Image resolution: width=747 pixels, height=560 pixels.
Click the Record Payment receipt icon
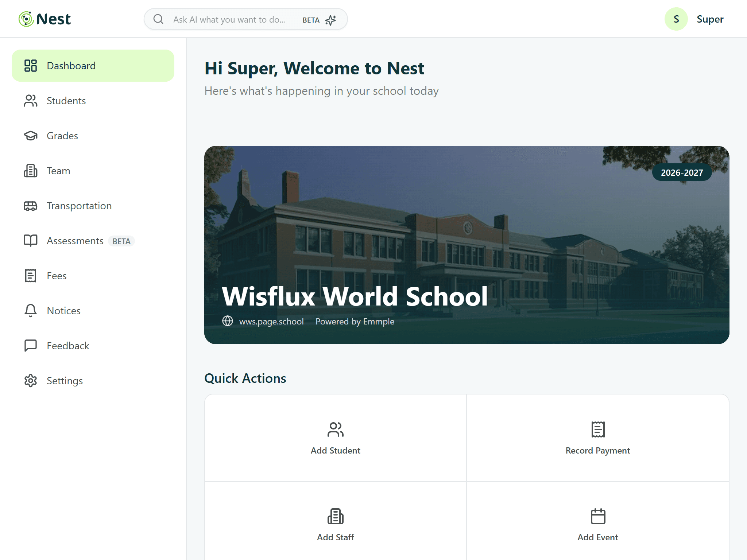598,429
